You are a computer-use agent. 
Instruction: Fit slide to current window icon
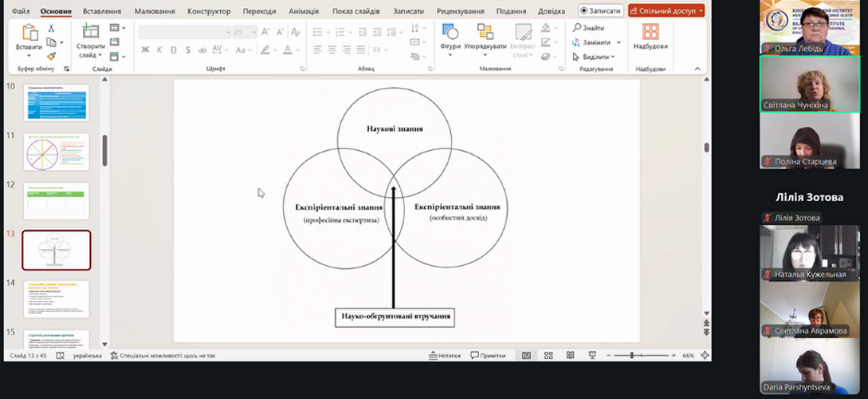point(703,355)
